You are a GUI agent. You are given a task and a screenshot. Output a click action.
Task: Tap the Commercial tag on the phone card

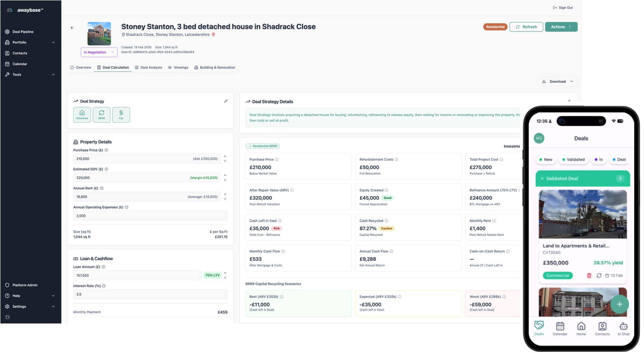(x=558, y=276)
